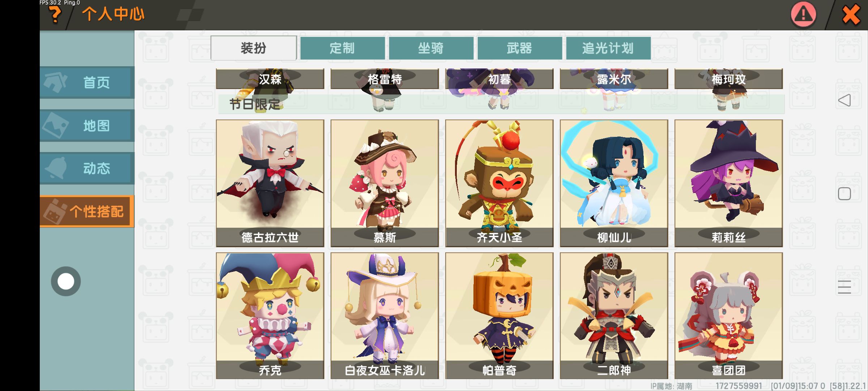Switch to the 坐骑 tab
This screenshot has height=391, width=868.
click(x=431, y=48)
